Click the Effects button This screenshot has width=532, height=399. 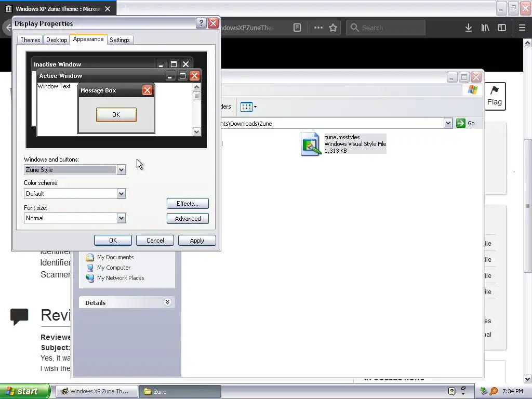coord(188,204)
